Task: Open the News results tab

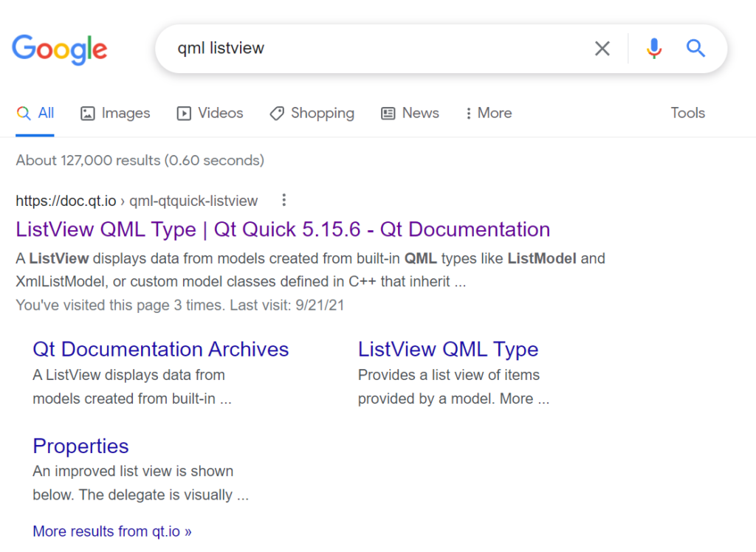Action: pyautogui.click(x=410, y=114)
